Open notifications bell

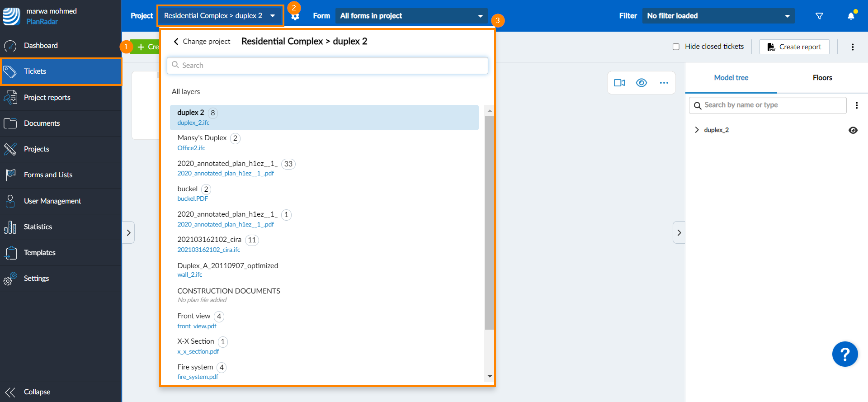tap(851, 16)
